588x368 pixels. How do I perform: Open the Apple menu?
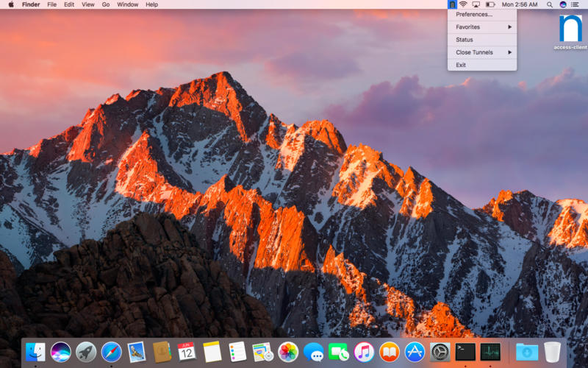(x=11, y=4)
